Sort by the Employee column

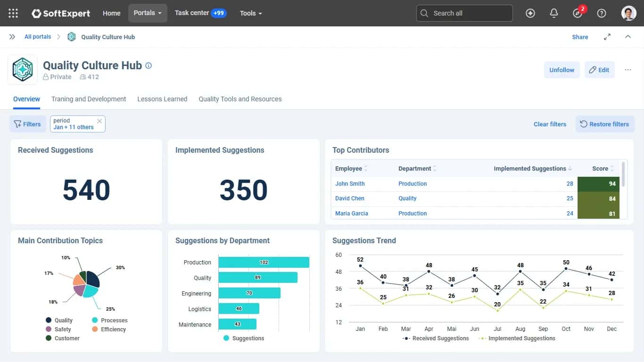click(351, 168)
